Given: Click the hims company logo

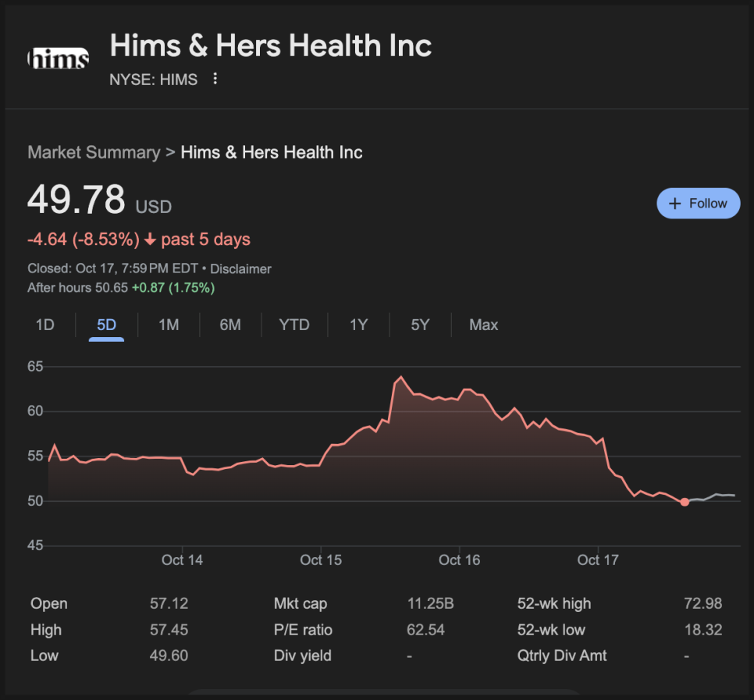Looking at the screenshot, I should (x=59, y=59).
